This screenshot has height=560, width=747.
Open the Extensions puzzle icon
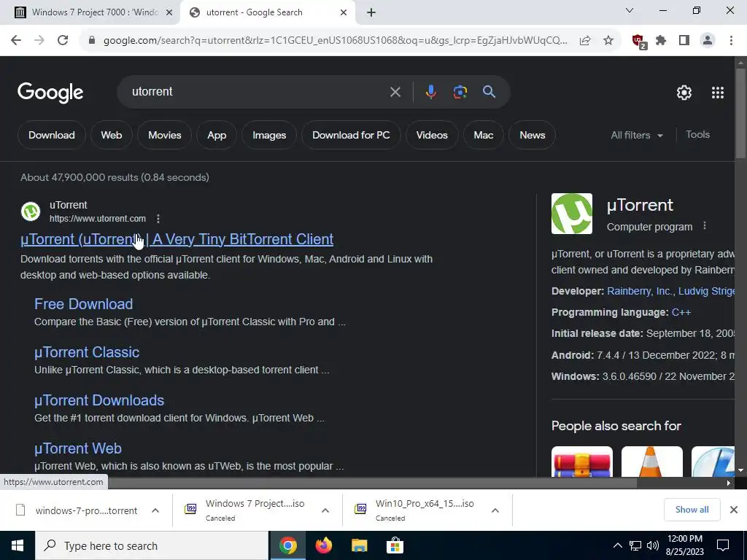(x=661, y=41)
